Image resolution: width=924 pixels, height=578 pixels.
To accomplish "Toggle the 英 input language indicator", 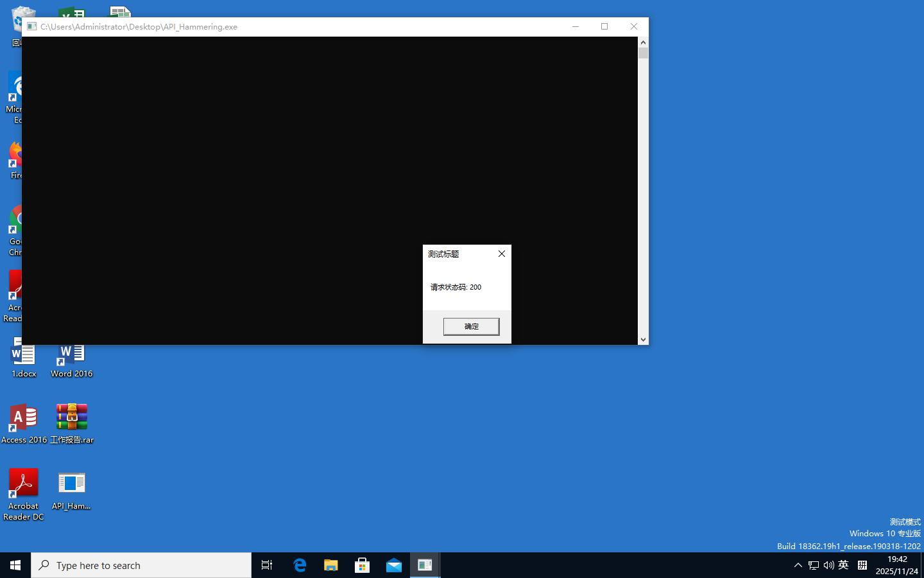I will pos(844,565).
